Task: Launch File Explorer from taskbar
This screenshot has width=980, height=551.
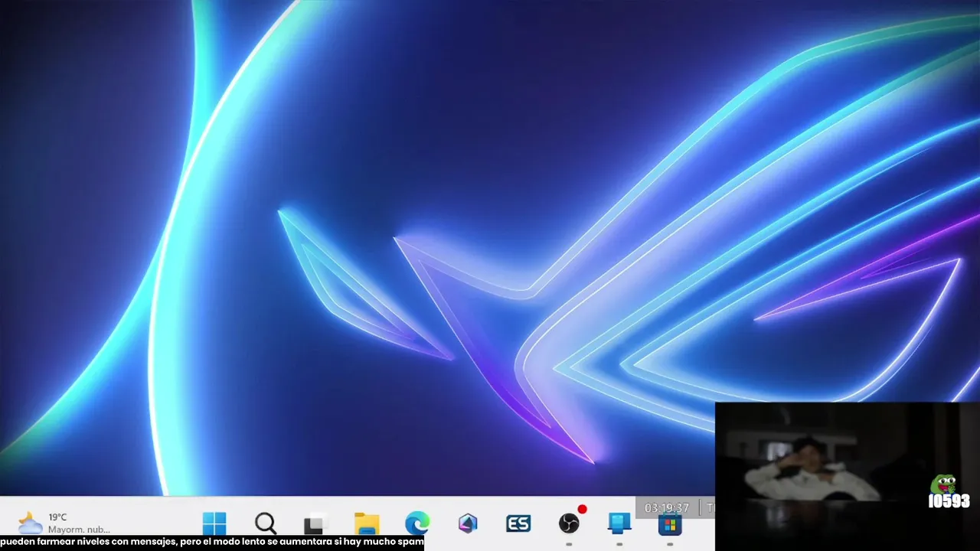Action: coord(367,523)
